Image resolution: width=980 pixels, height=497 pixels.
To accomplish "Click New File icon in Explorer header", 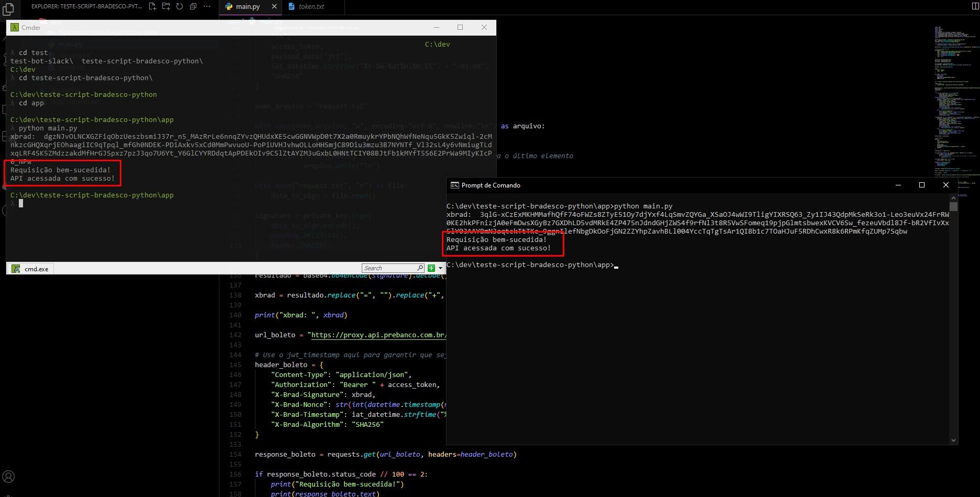I will [152, 6].
